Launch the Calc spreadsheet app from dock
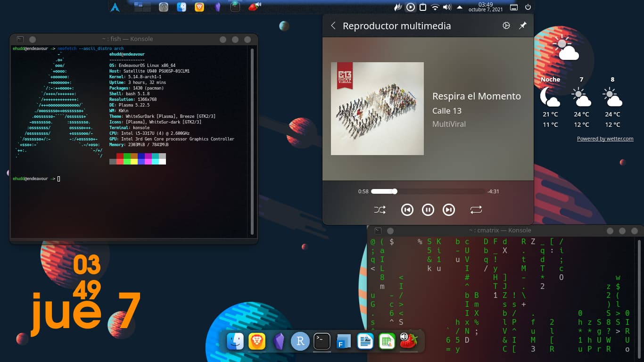Screen dimensions: 644x362 coord(387,341)
